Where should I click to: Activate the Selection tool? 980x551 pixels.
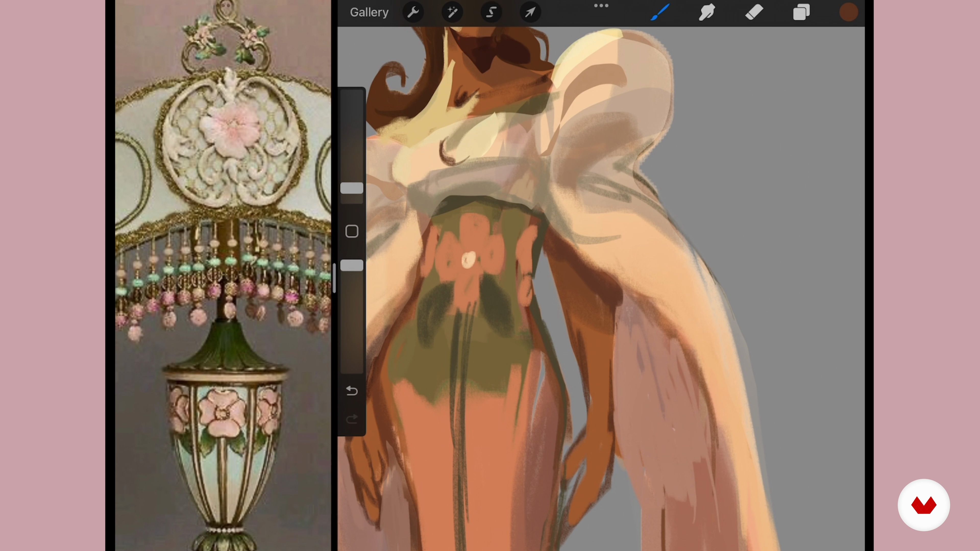point(491,12)
